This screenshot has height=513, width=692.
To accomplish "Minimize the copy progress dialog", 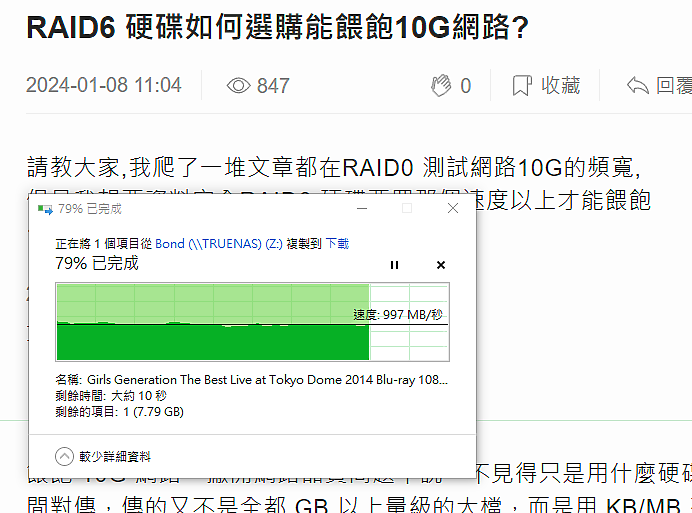I will pyautogui.click(x=362, y=208).
